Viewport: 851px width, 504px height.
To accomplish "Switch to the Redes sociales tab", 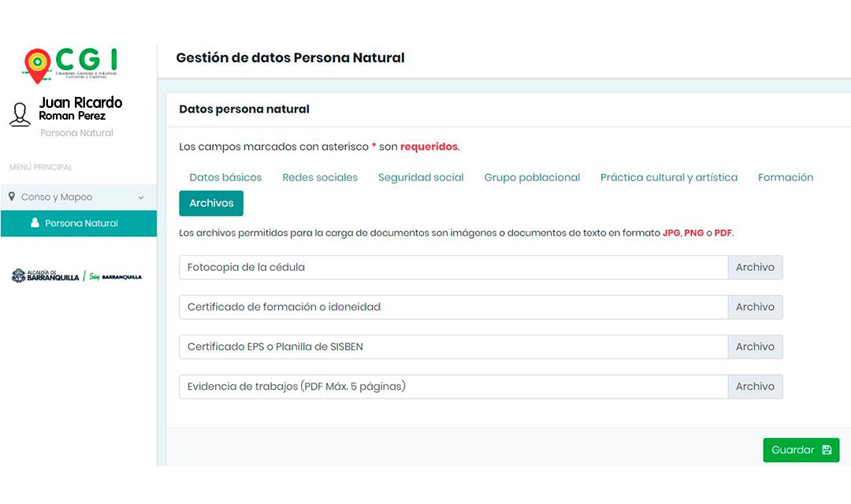I will [320, 177].
